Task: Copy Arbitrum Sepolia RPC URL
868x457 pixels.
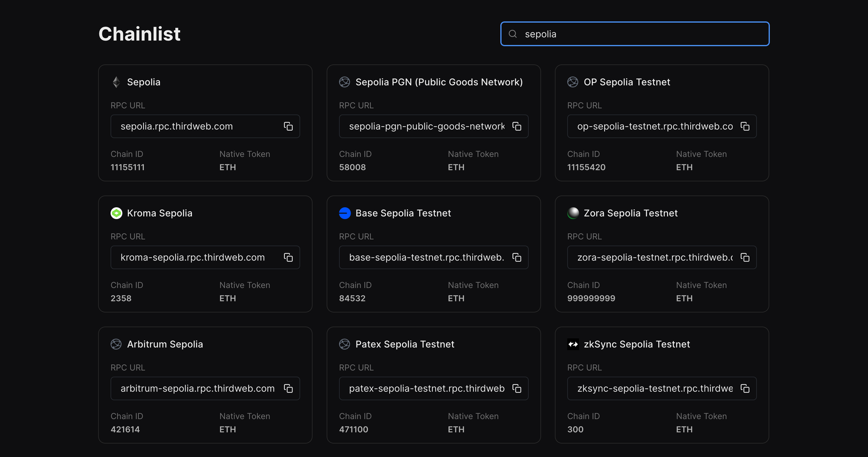Action: (288, 388)
